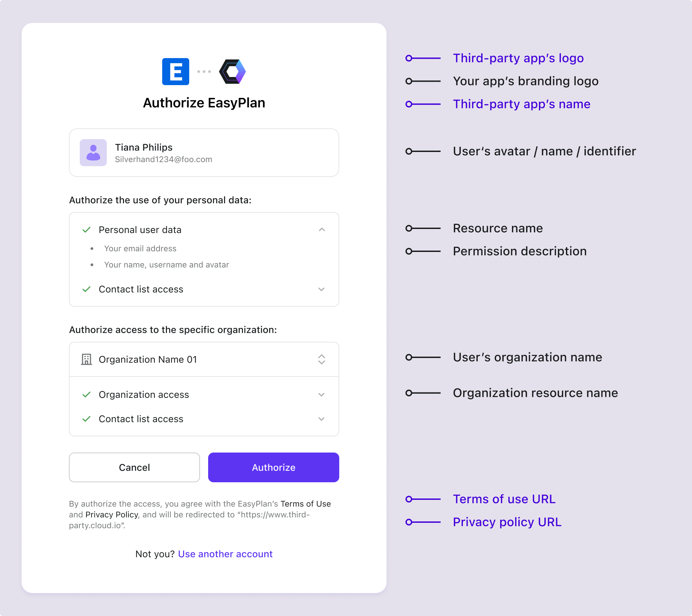Click the green checkmark icon next to Contact list access
Viewport: 692px width, 616px height.
86,289
